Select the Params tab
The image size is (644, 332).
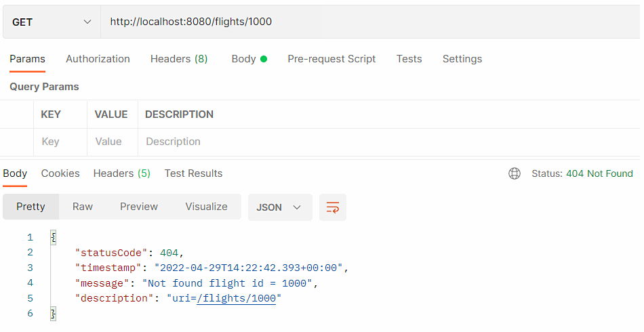point(27,59)
